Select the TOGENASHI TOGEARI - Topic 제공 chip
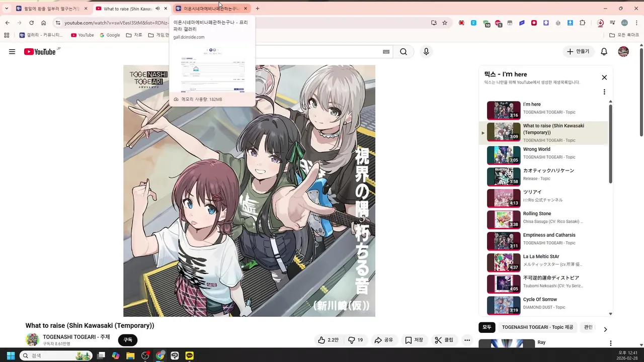The width and height of the screenshot is (644, 362). pos(537,327)
